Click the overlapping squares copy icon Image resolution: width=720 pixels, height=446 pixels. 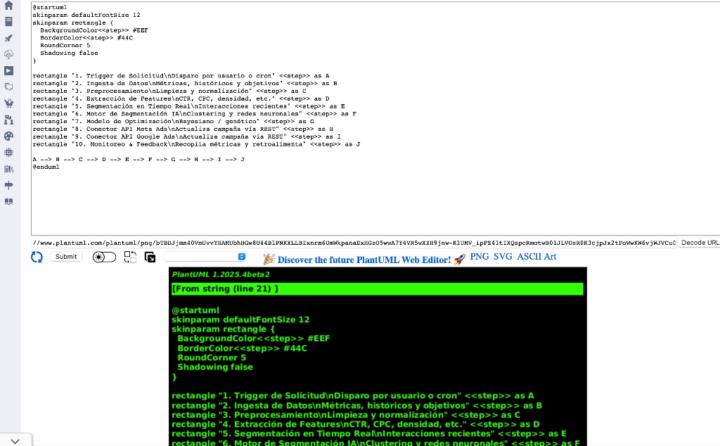[x=150, y=257]
